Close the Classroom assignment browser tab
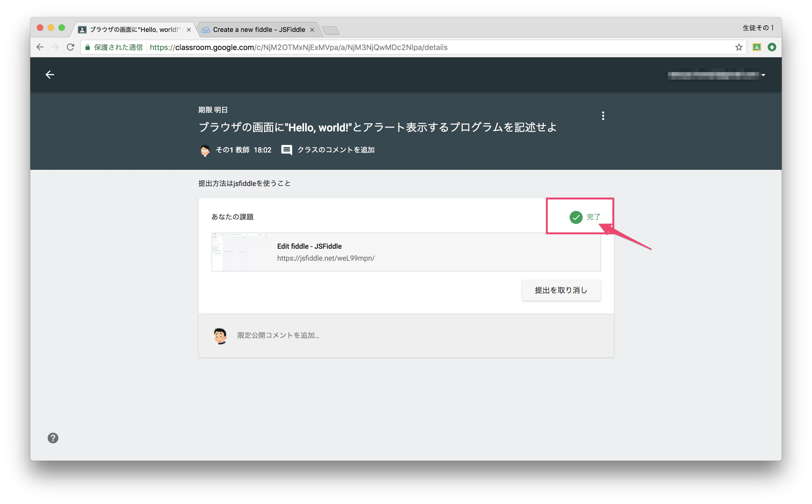This screenshot has width=812, height=504. coord(189,30)
